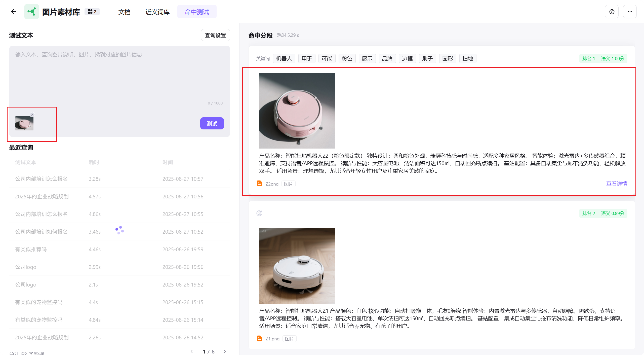Remove the uploaded robot image thumbnail

click(x=32, y=115)
